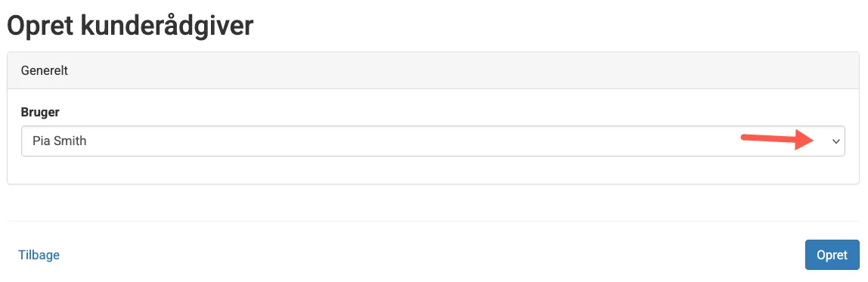Click the Bruger field label

point(40,113)
